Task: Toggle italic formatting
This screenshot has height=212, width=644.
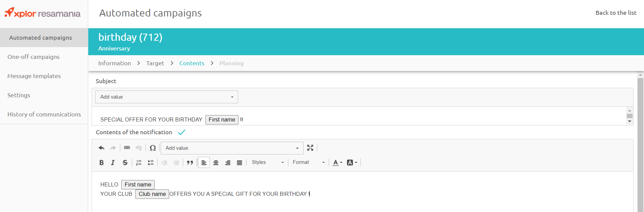Action: [x=113, y=163]
